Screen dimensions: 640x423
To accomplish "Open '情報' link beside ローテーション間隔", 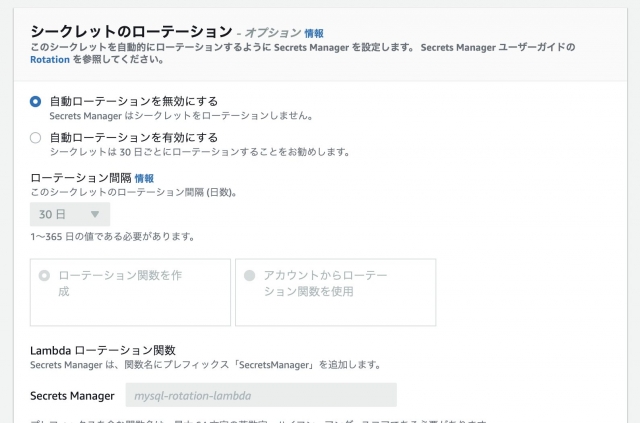I will tap(144, 178).
